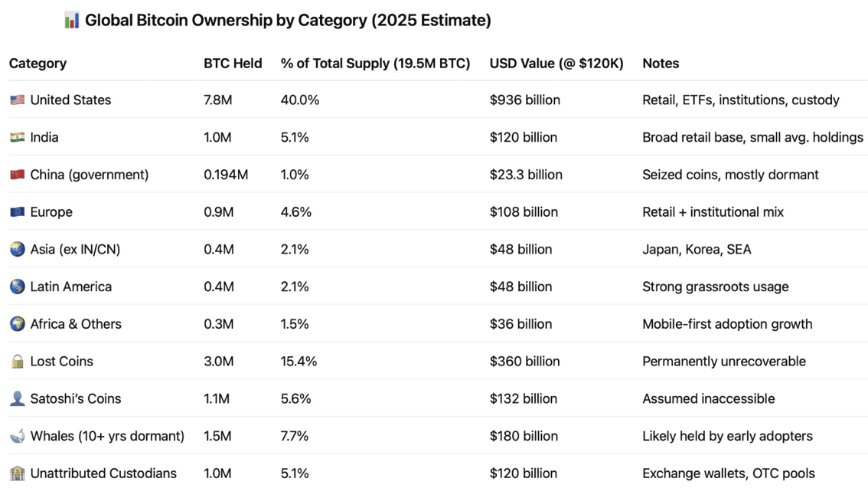Select the 15.4% Lost Coins percentage

pyautogui.click(x=299, y=362)
